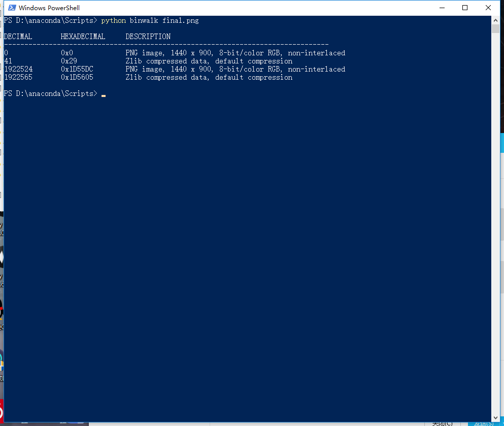Click the red desktop icon at lower-left edge
504x426 pixels.
[x=2, y=411]
